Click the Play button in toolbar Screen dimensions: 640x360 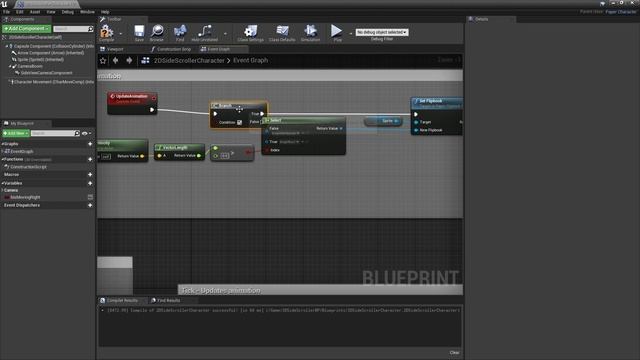coord(337,33)
